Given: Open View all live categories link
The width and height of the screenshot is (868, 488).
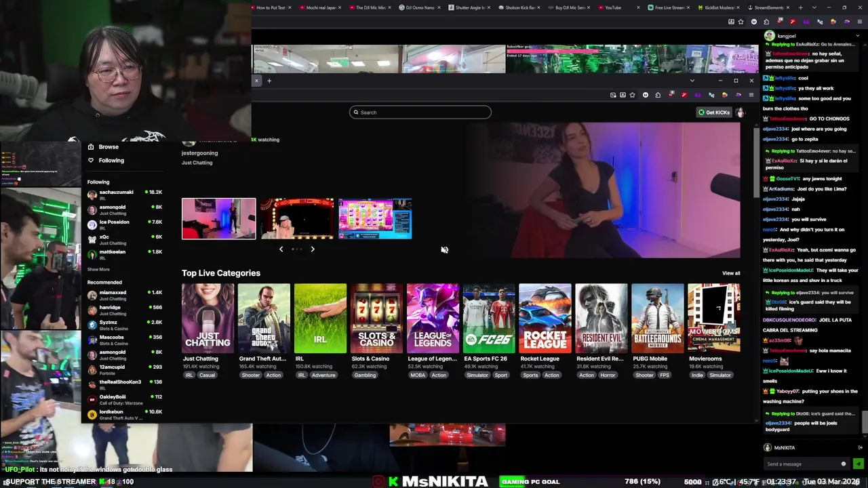Looking at the screenshot, I should [x=731, y=273].
